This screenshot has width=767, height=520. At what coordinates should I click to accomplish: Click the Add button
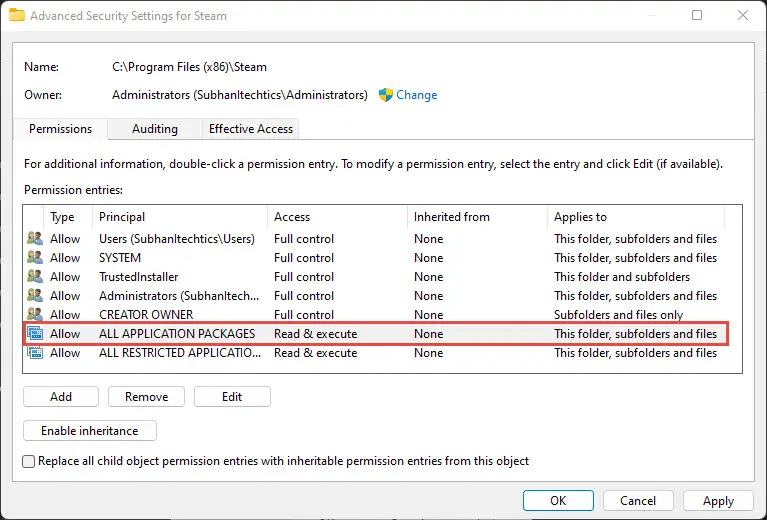61,397
